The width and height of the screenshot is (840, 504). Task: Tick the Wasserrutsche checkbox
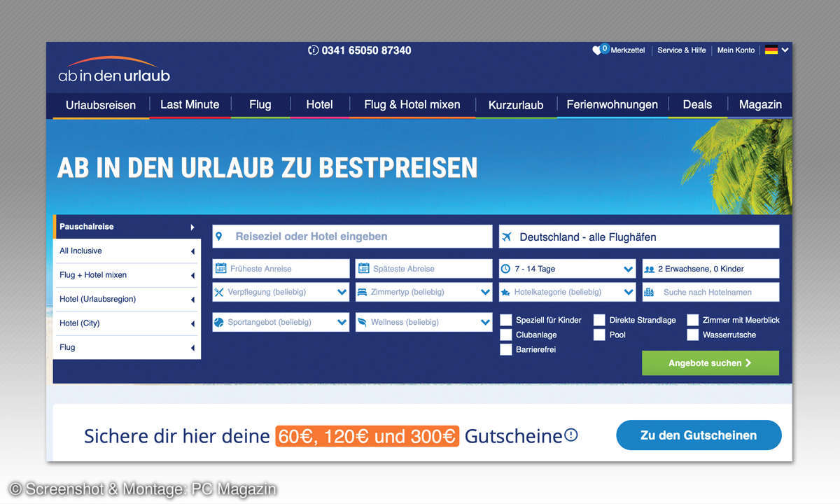[693, 335]
